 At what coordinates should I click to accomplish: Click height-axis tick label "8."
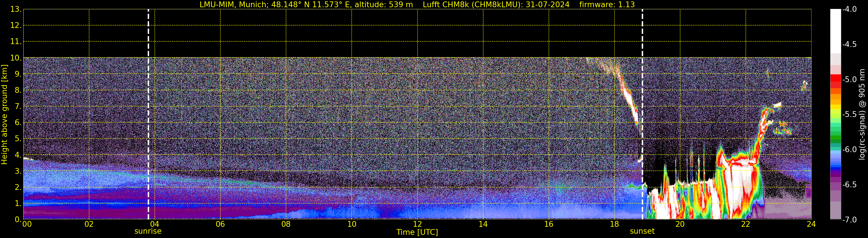point(18,90)
